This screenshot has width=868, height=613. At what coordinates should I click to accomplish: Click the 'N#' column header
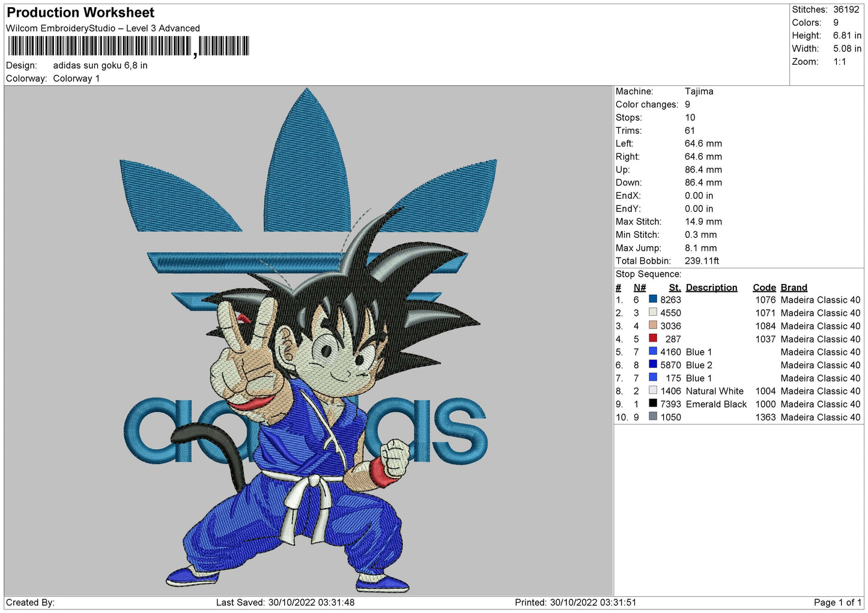pyautogui.click(x=640, y=288)
